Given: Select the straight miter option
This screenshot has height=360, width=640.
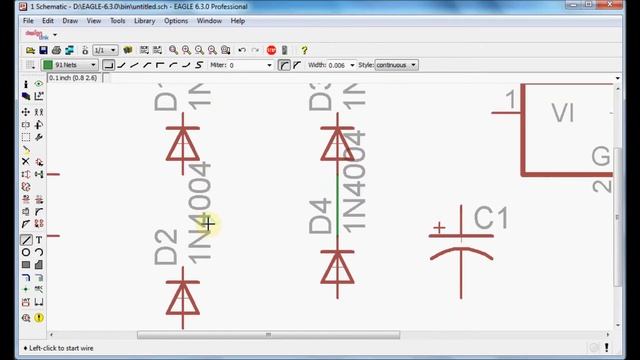Looking at the screenshot, I should [x=297, y=65].
